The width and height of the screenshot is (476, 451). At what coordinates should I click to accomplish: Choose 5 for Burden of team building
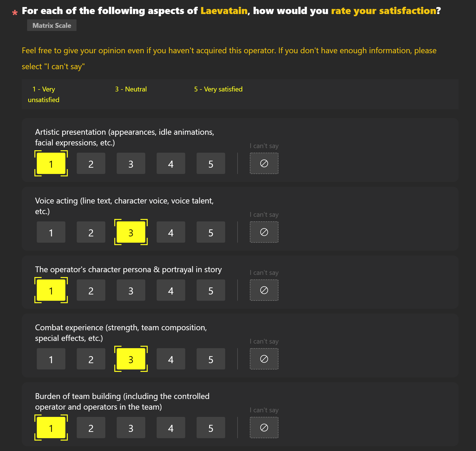coord(211,428)
